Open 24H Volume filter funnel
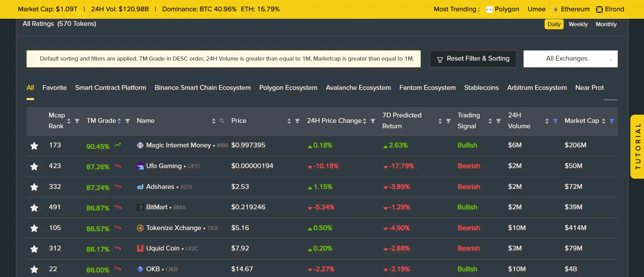 pyautogui.click(x=556, y=121)
